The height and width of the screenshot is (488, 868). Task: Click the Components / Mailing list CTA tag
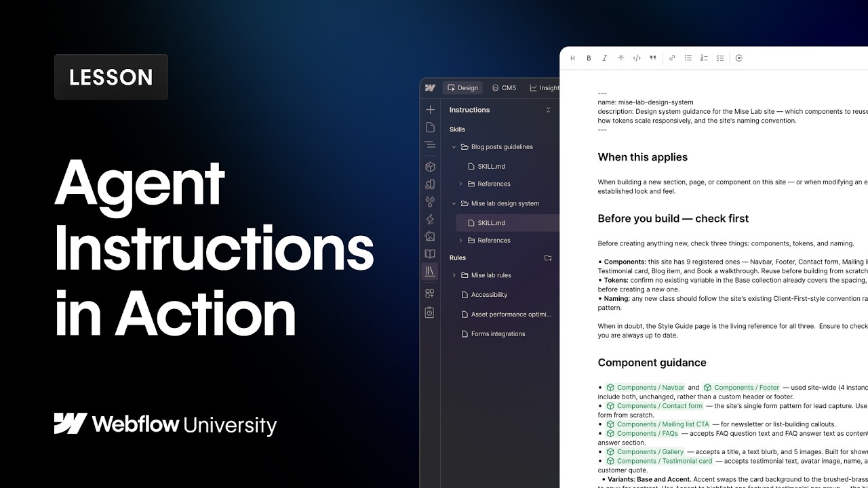coord(658,424)
